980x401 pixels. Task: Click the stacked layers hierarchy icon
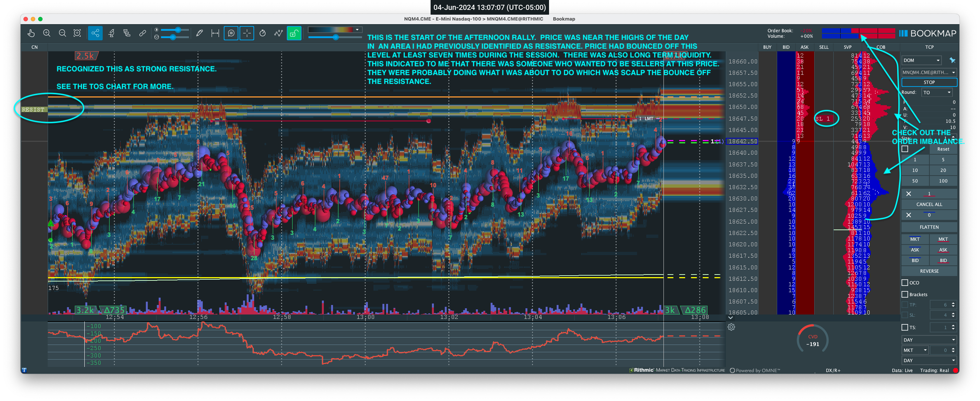(x=127, y=33)
